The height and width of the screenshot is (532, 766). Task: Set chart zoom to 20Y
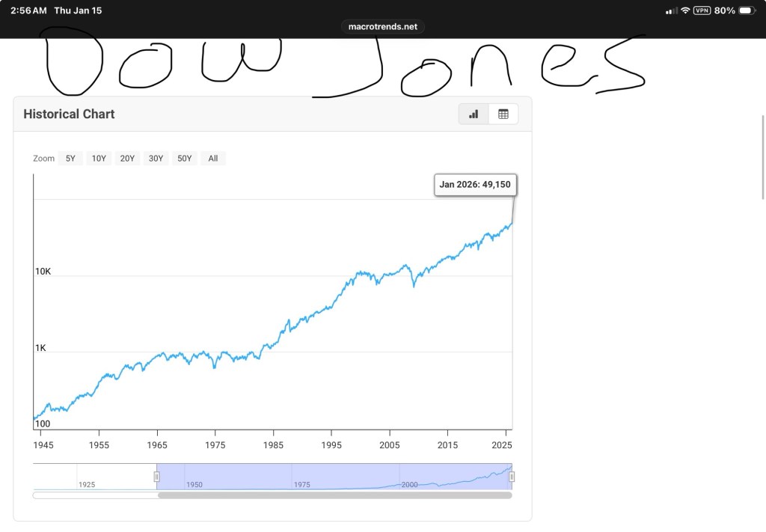tap(127, 159)
